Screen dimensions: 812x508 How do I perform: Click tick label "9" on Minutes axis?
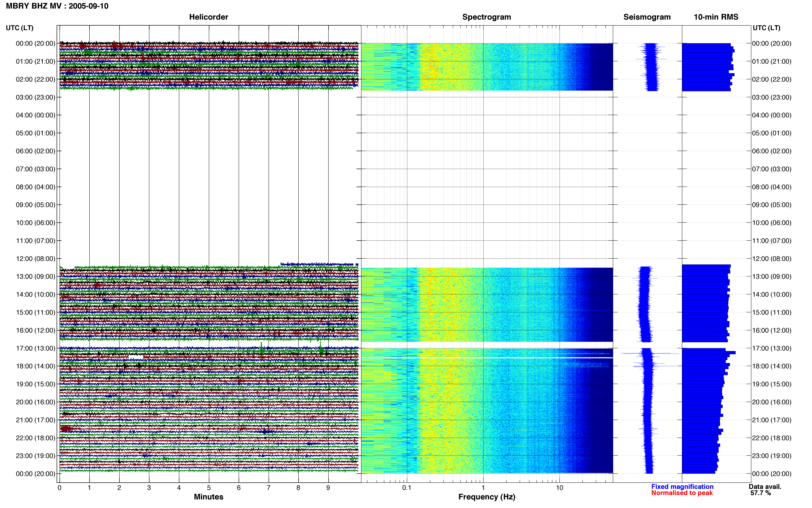point(328,488)
